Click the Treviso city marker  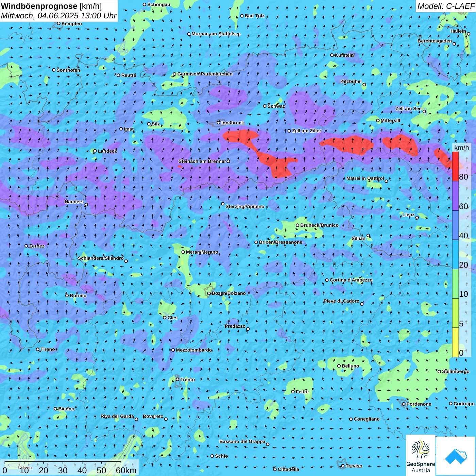point(343,466)
